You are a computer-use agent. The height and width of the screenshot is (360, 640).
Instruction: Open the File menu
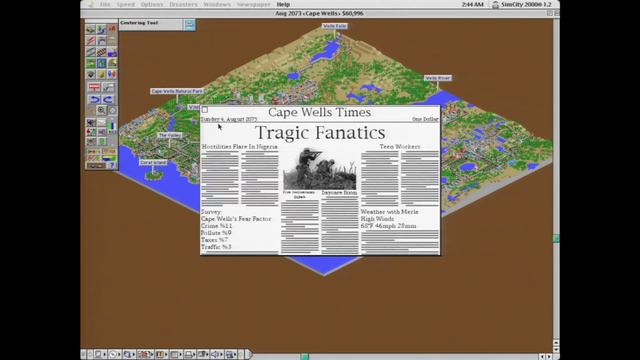105,4
